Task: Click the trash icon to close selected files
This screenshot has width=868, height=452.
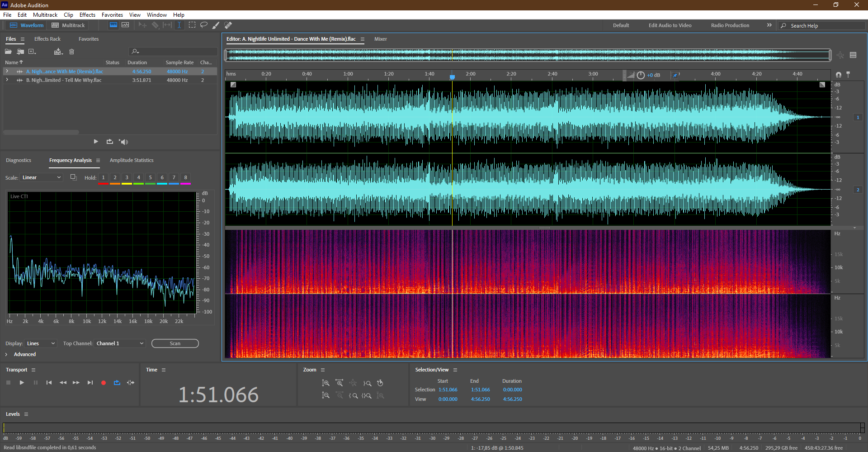Action: (71, 52)
